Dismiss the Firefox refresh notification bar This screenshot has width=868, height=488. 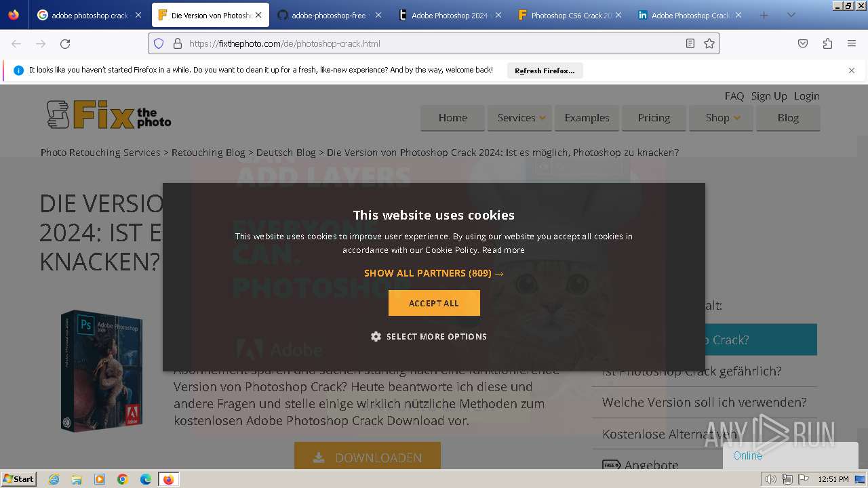point(852,70)
